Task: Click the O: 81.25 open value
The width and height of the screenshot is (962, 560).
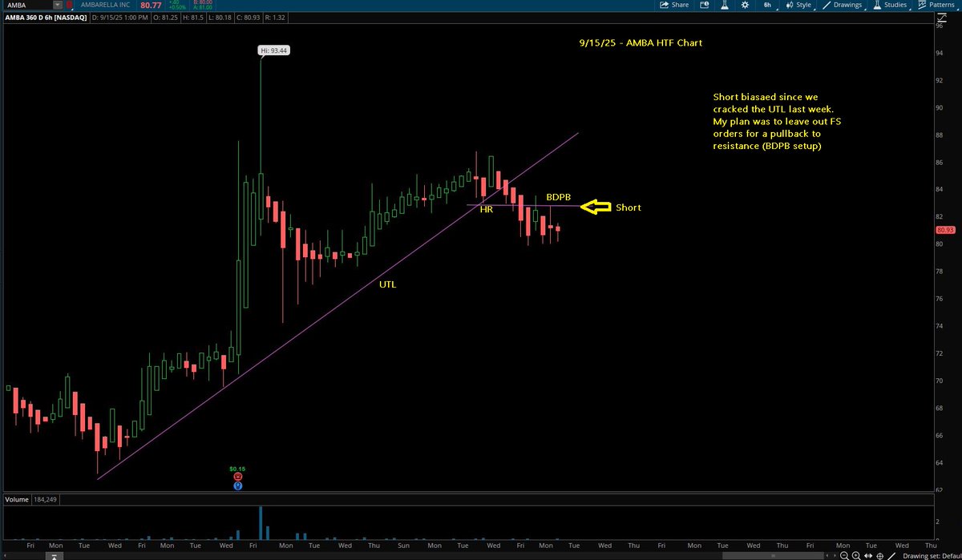Action: (x=165, y=18)
